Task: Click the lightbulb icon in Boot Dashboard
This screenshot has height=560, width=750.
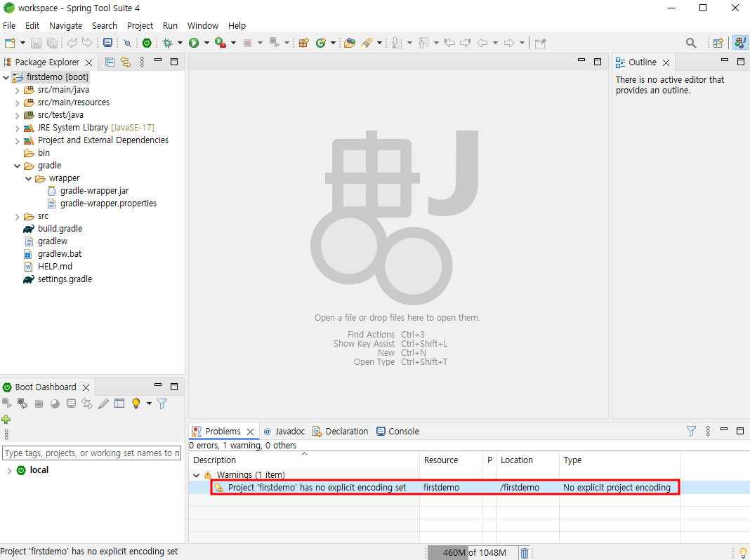Action: pyautogui.click(x=136, y=404)
